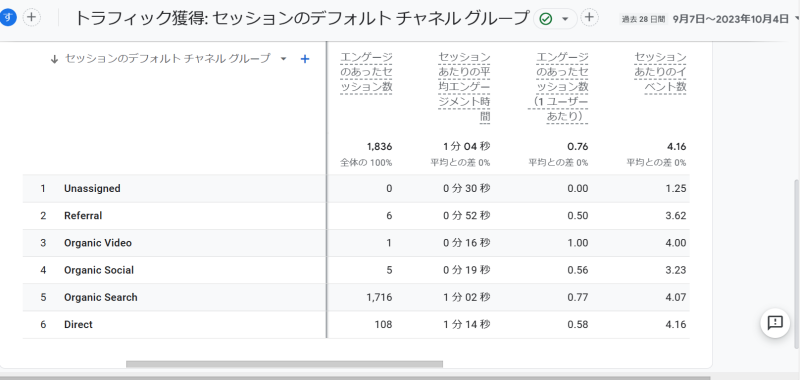The height and width of the screenshot is (380, 800).
Task: Click the horizontal table scrollbar
Action: (x=284, y=364)
